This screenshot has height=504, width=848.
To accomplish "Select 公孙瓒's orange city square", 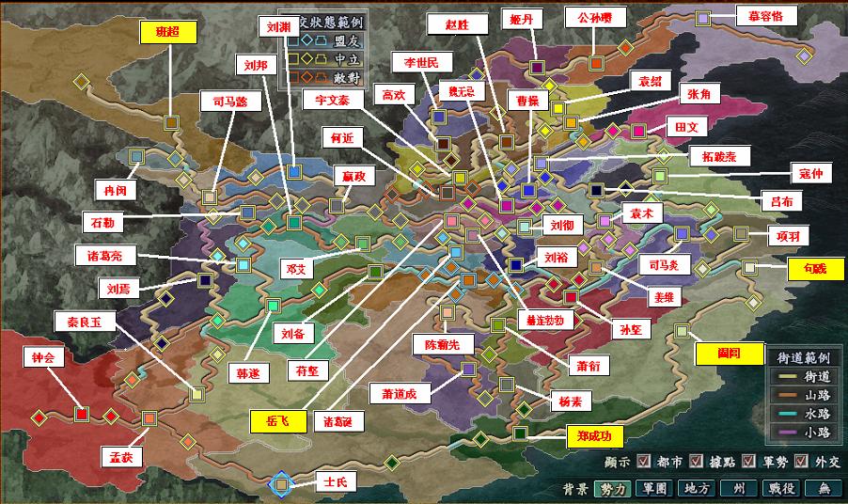I will pos(594,61).
